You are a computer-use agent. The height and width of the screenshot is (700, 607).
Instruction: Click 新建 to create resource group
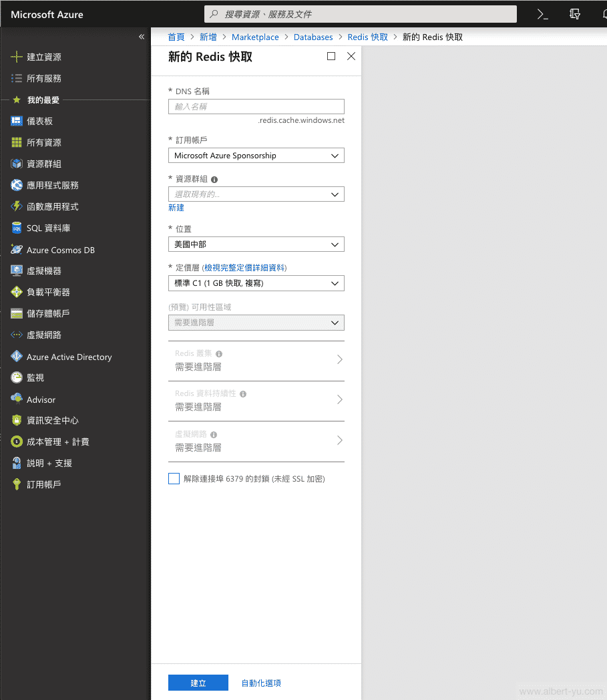176,208
